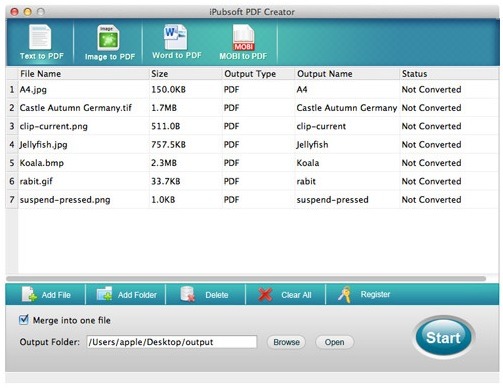Click the Output Name column header
The image size is (503, 392).
tap(347, 74)
